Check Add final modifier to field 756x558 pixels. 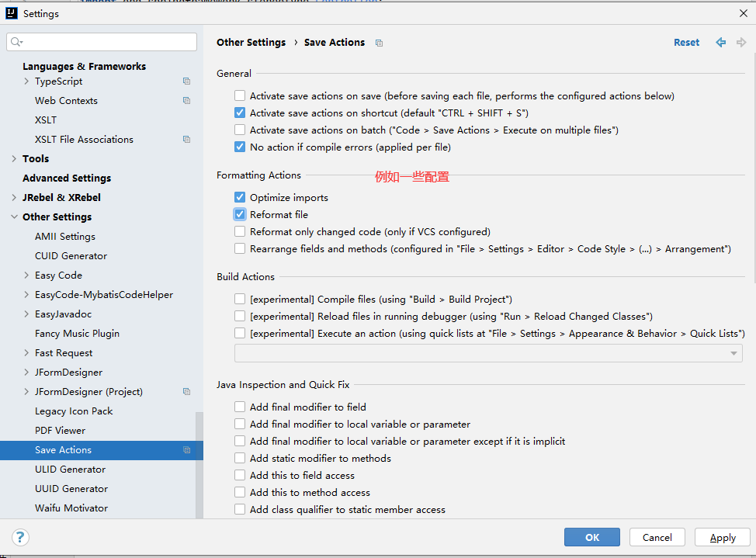pyautogui.click(x=240, y=407)
